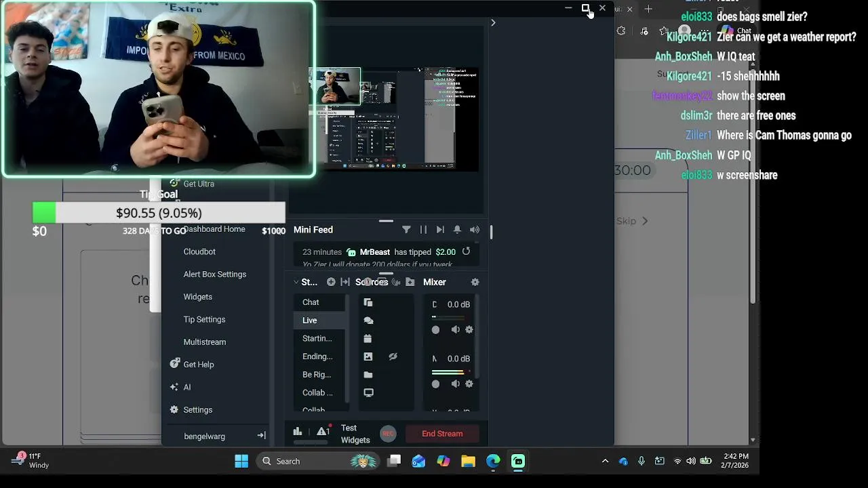Toggle first mixer channel round button
This screenshot has height=488, width=868.
coord(435,329)
